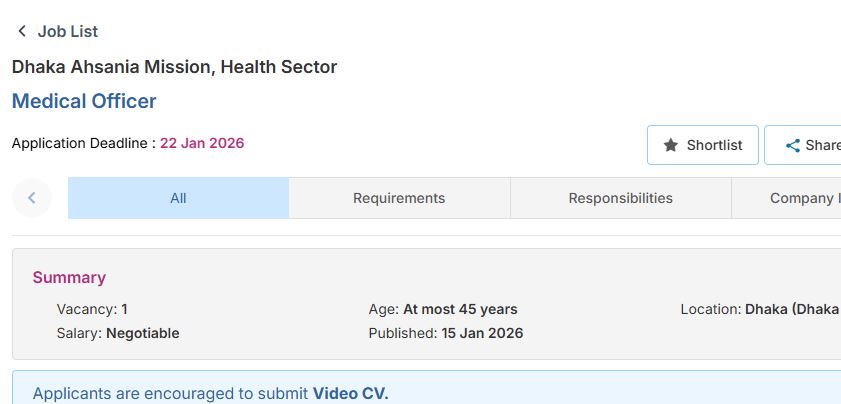Open the partially visible Company tab
The height and width of the screenshot is (404, 841).
click(802, 198)
